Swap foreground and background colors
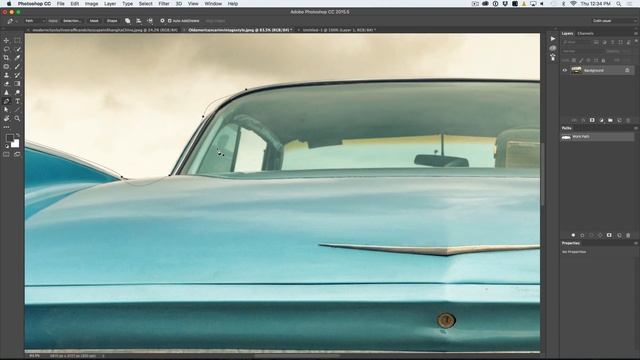Image resolution: width=640 pixels, height=360 pixels. [18, 135]
